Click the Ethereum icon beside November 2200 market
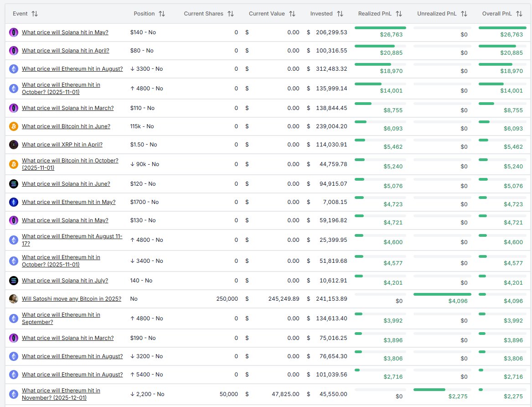 point(13,394)
